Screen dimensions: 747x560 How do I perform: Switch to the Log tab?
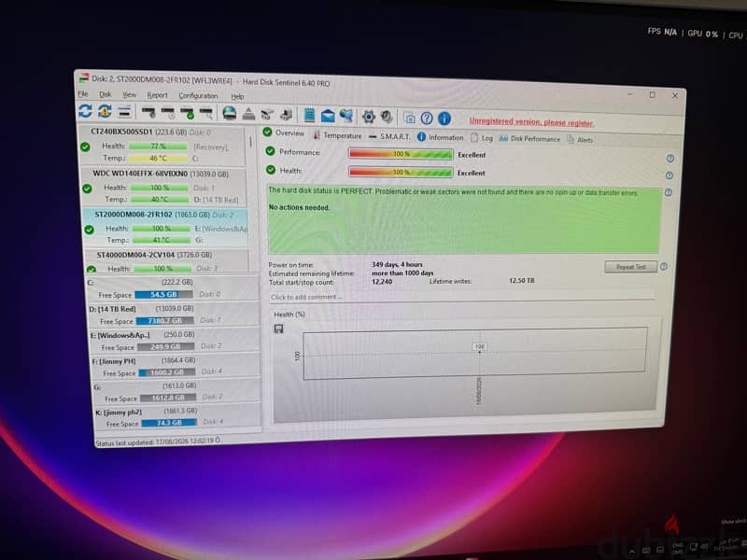pos(482,138)
